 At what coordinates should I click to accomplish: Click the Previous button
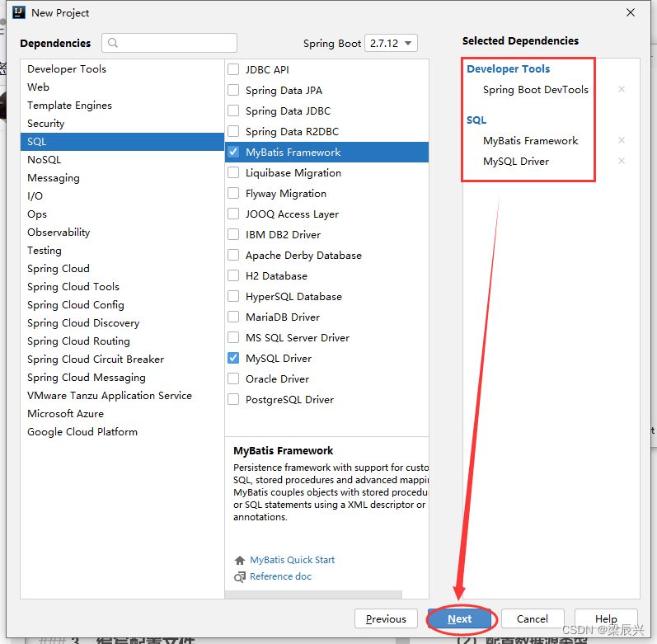pyautogui.click(x=386, y=619)
